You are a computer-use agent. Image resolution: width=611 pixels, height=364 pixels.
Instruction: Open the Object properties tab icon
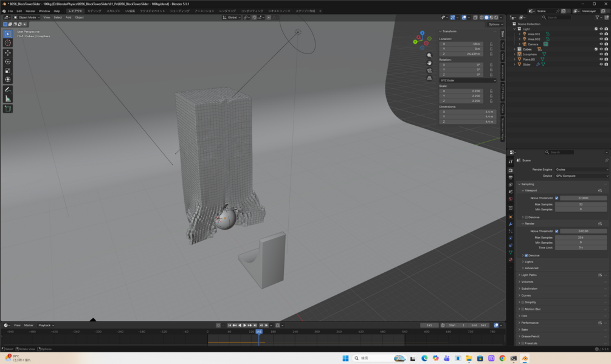pos(511,217)
